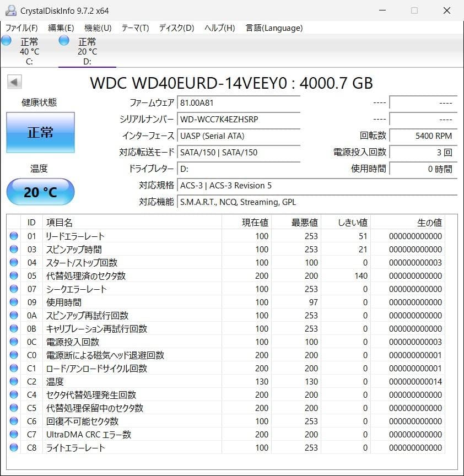Click the blue dot next to リードエラーレート
The width and height of the screenshot is (464, 476).
coord(14,236)
